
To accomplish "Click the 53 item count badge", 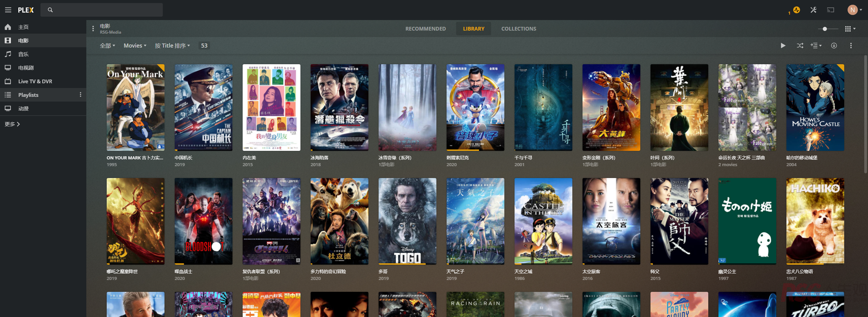I will tap(204, 46).
